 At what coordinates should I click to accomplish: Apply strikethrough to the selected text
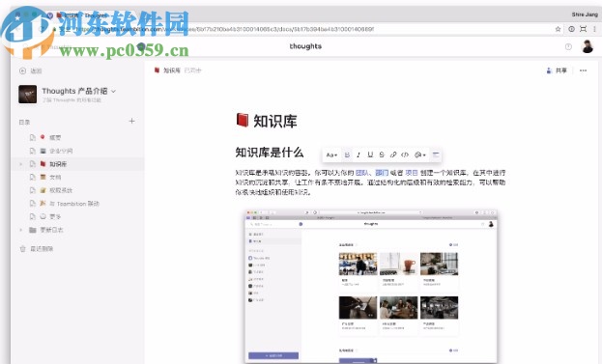point(382,154)
